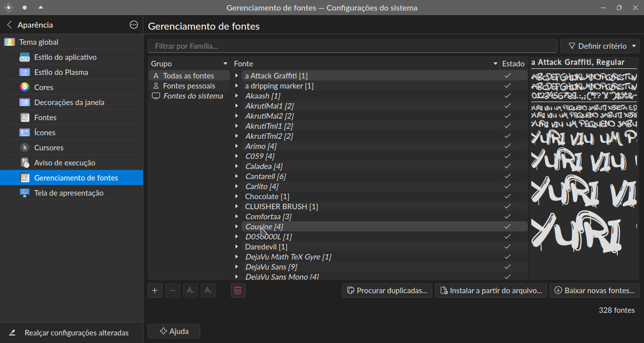Click the disable fonts in group button
Screen dimensions: 644x343
coord(208,291)
